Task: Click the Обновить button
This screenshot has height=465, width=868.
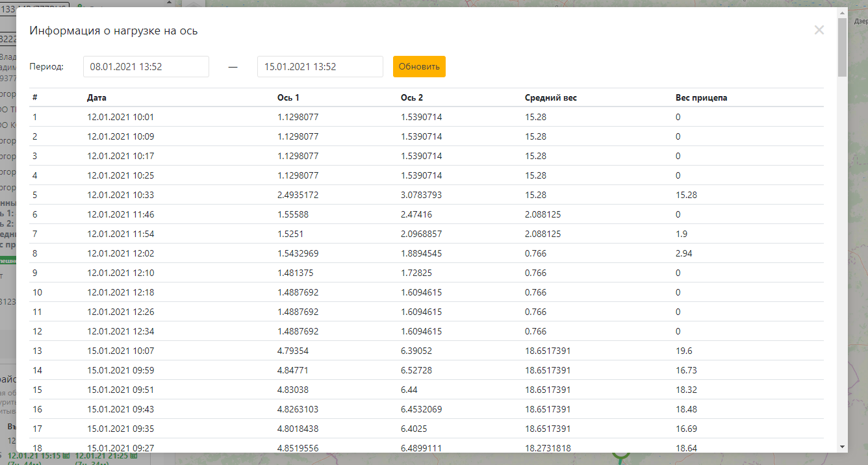Action: click(x=419, y=66)
